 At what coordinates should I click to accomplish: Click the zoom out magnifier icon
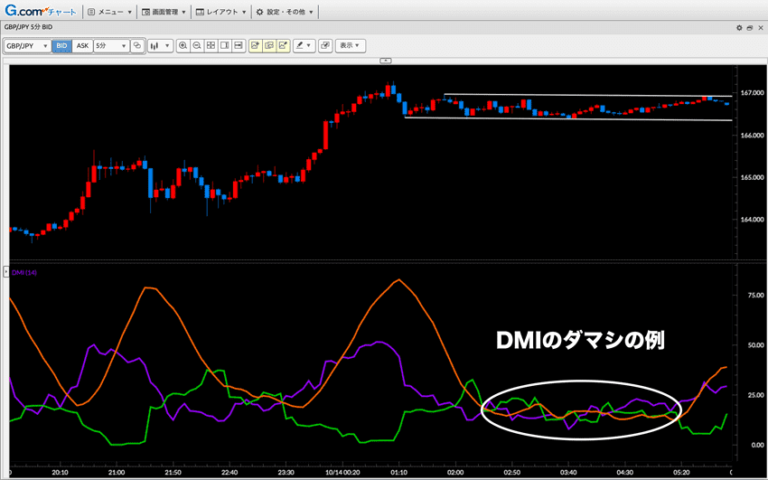click(197, 46)
